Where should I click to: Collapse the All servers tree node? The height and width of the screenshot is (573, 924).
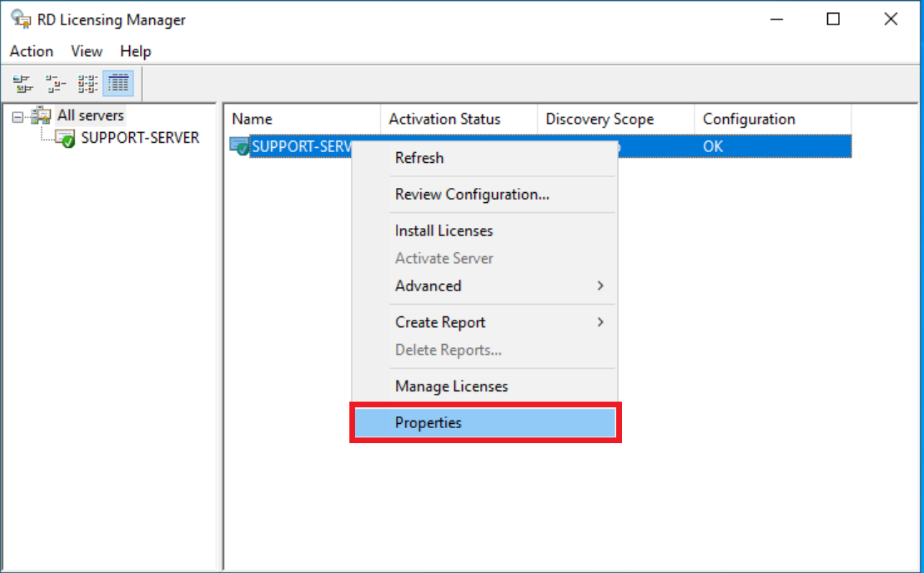coord(18,116)
